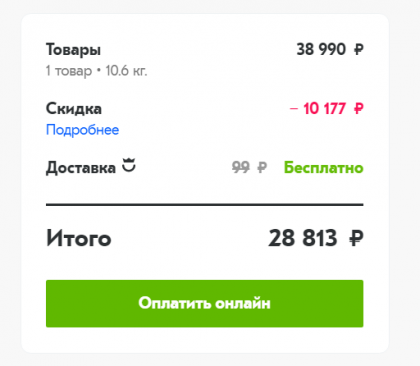The image size is (420, 366).
Task: Click the Товары heading
Action: (73, 50)
